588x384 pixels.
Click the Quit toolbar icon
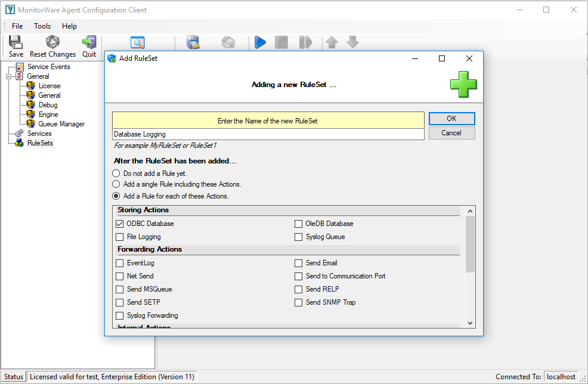point(89,42)
